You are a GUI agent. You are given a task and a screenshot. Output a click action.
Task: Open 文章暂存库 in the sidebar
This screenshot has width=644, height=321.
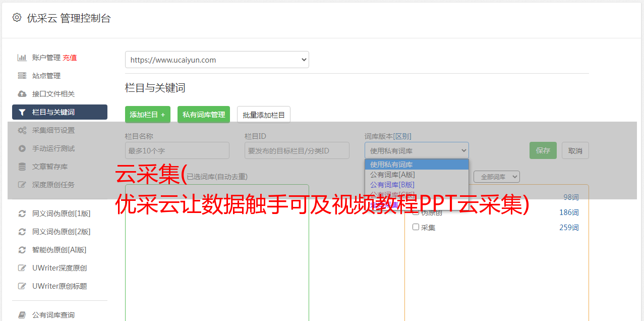tap(50, 167)
